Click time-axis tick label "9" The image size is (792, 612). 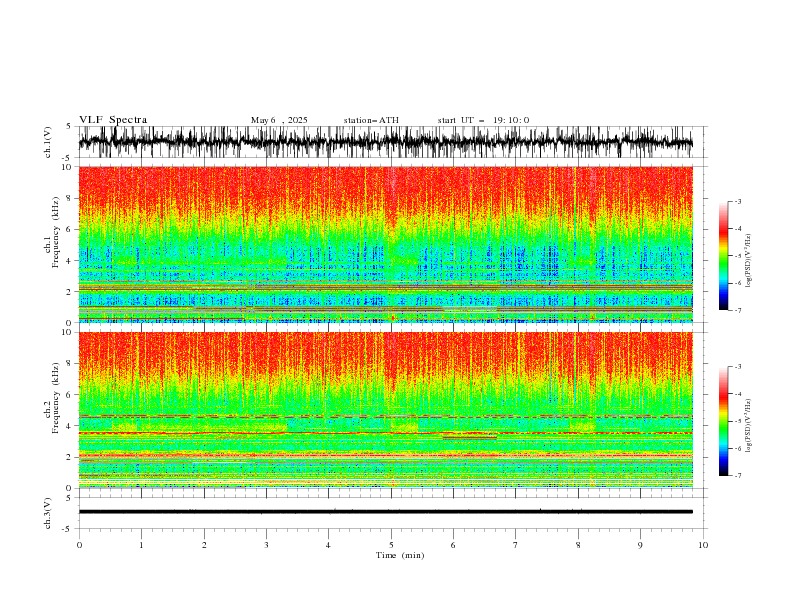[x=640, y=545]
